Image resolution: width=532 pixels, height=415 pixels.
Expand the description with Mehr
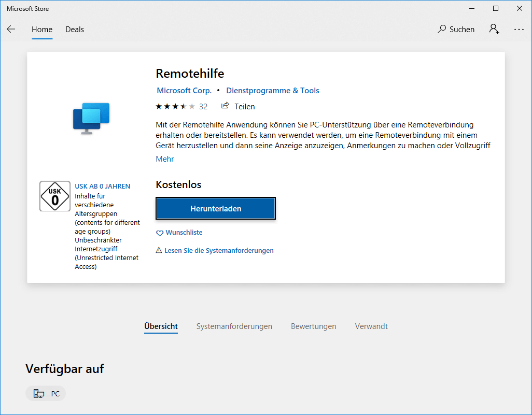[x=164, y=159]
